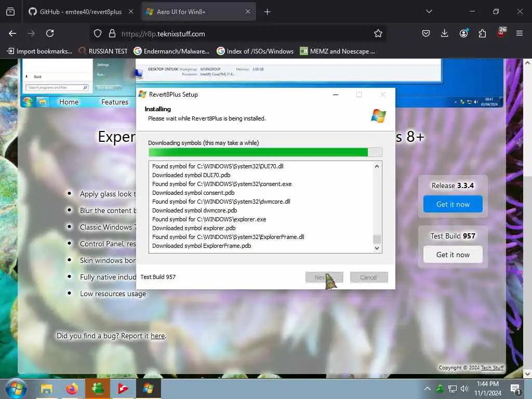Show hidden system tray icons
Viewport: 532px width, 399px height.
428,389
